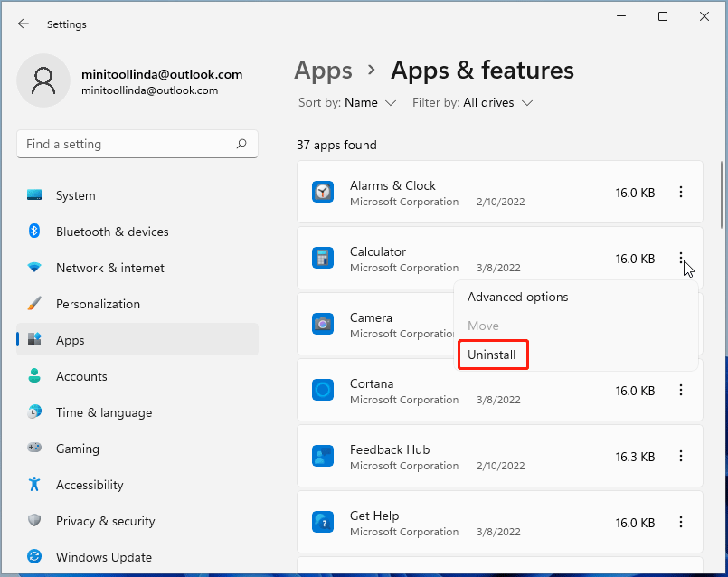728x577 pixels.
Task: Click the Apps & features heading
Action: (482, 71)
